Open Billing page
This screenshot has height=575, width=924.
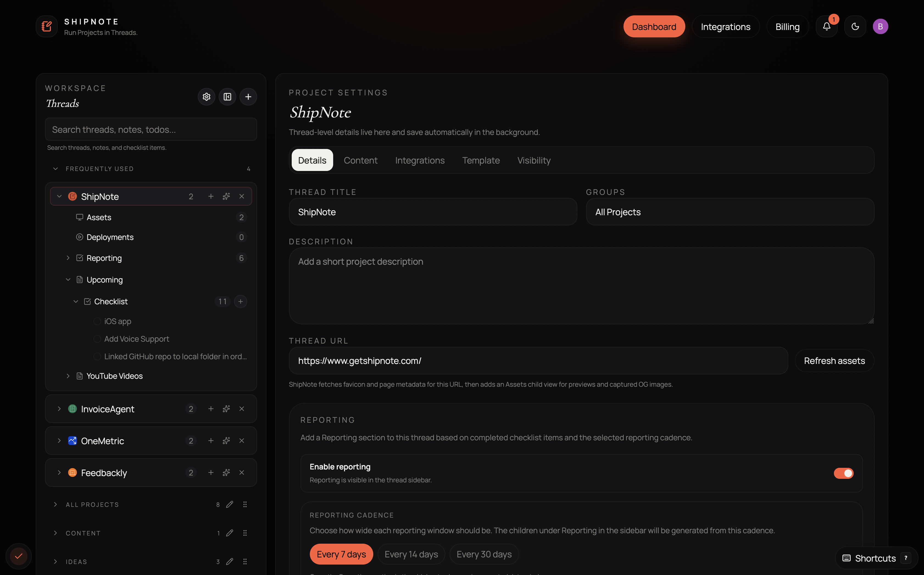click(787, 26)
